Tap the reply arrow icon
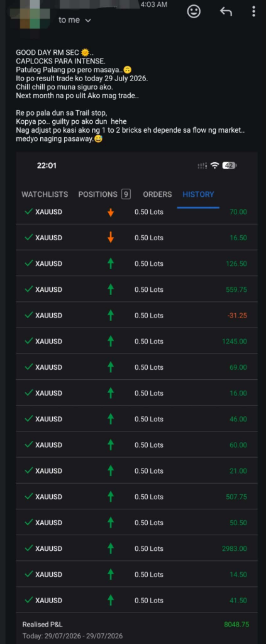Screen dimensions: 266x644 pyautogui.click(x=226, y=11)
